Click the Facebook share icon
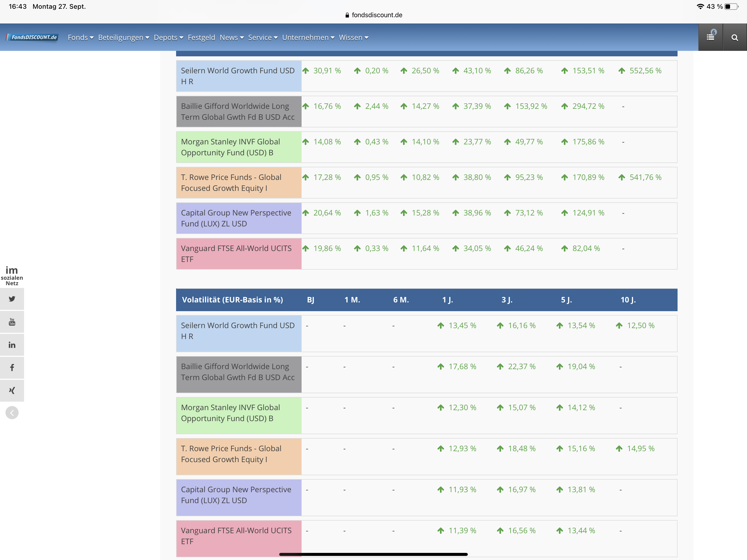This screenshot has width=747, height=560. point(12,367)
